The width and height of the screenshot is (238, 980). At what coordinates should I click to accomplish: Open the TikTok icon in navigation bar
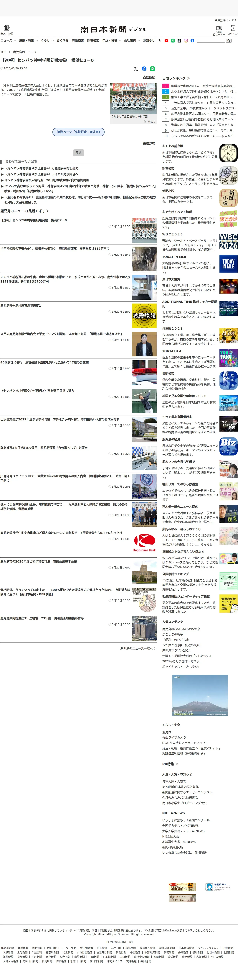click(179, 40)
